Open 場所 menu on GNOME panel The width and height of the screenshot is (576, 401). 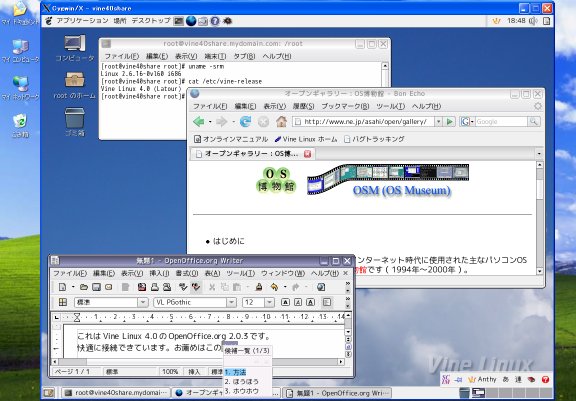tap(120, 21)
